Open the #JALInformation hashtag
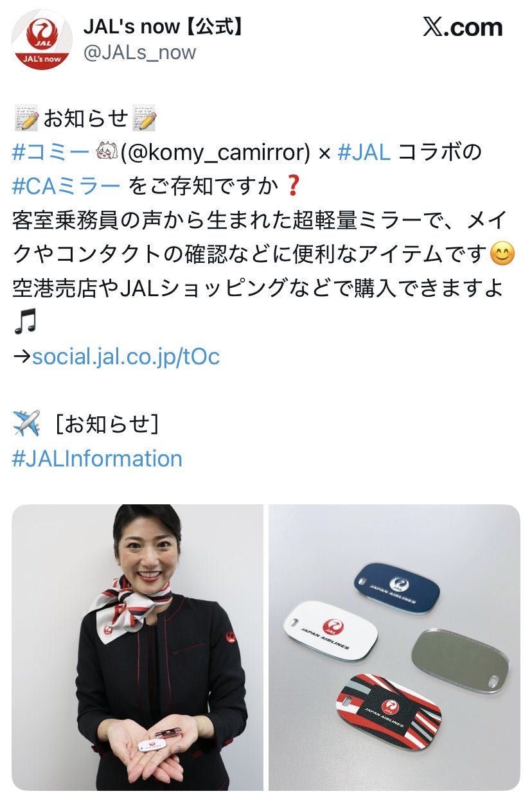 tap(97, 459)
